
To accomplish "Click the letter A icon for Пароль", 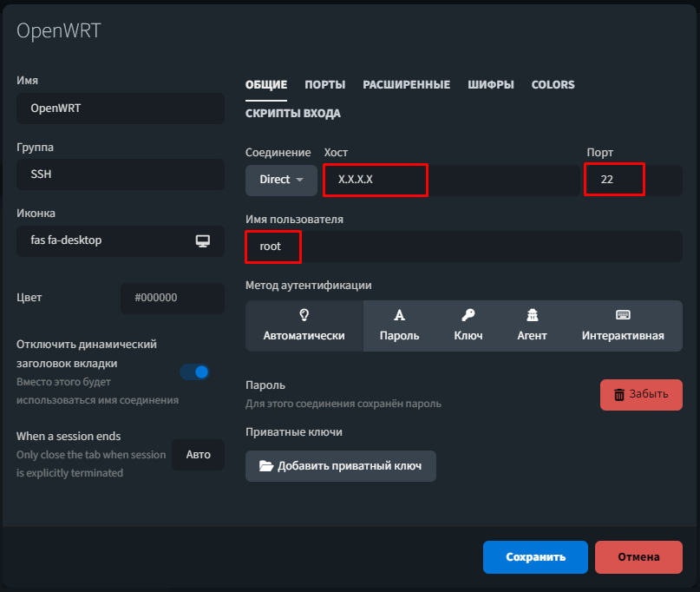I will [x=399, y=315].
